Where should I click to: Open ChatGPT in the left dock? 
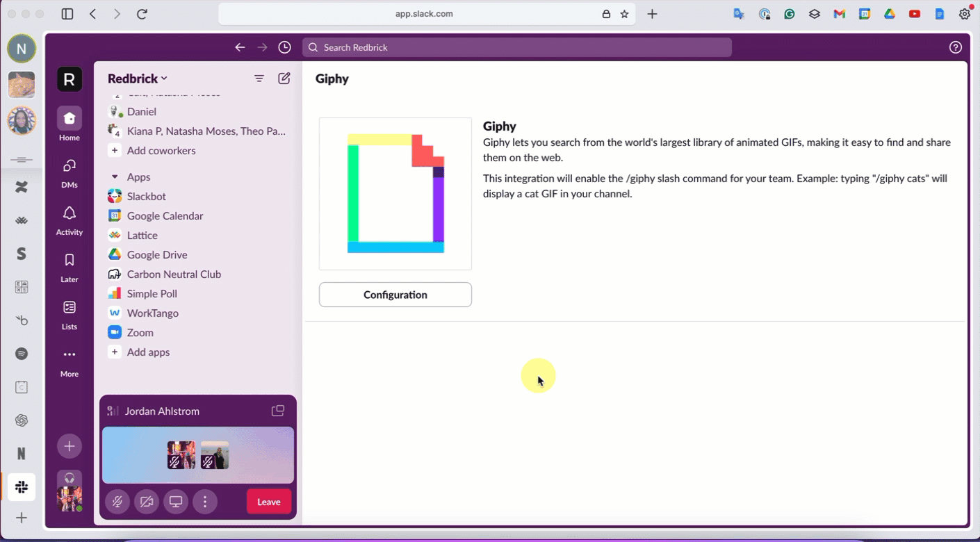pos(22,420)
